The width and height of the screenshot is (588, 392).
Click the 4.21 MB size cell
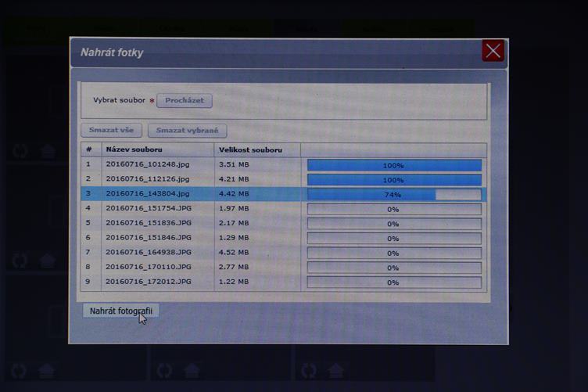pos(234,179)
